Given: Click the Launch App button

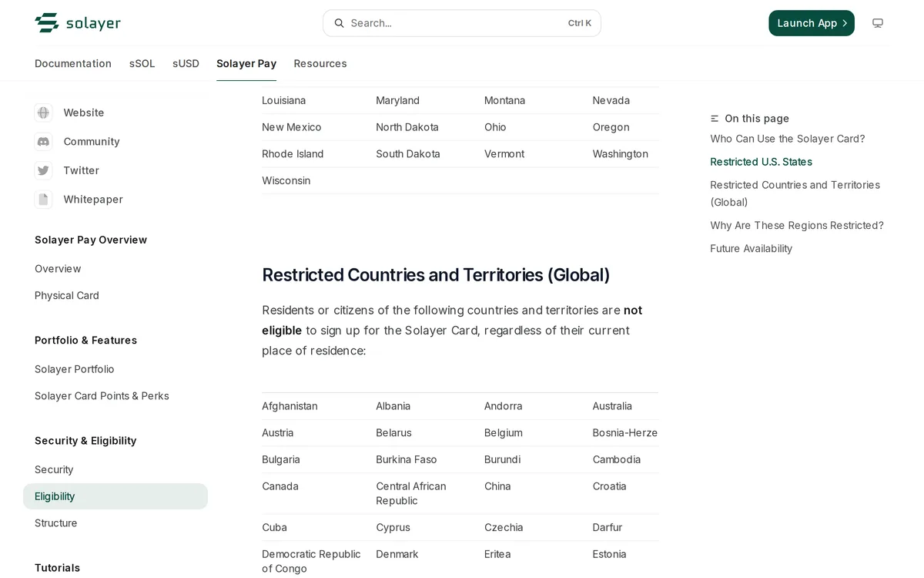Looking at the screenshot, I should pos(812,23).
